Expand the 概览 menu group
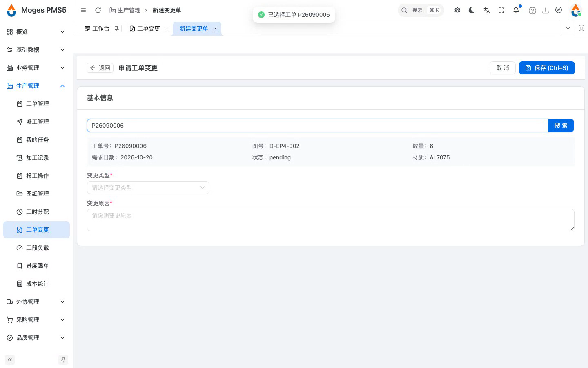The height and width of the screenshot is (368, 588). pos(36,32)
